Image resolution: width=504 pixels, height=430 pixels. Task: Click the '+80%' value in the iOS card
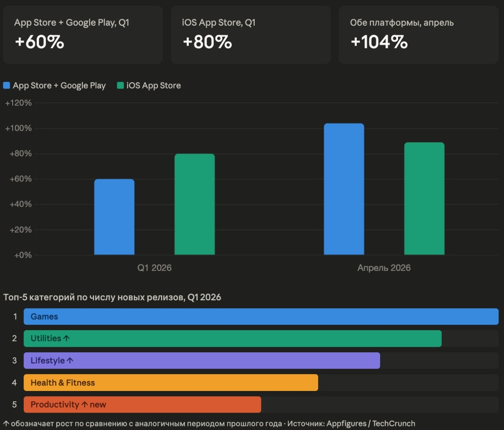(x=207, y=42)
